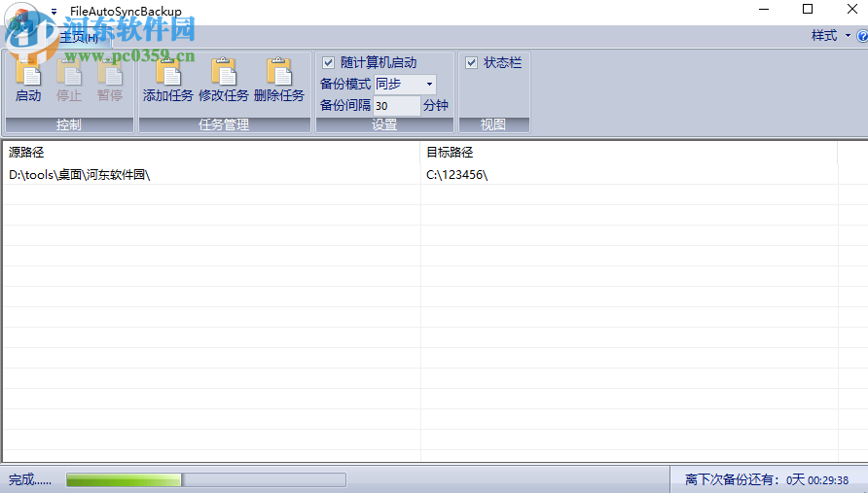868x493 pixels.
Task: Open the 样式 style dropdown
Action: tap(830, 36)
